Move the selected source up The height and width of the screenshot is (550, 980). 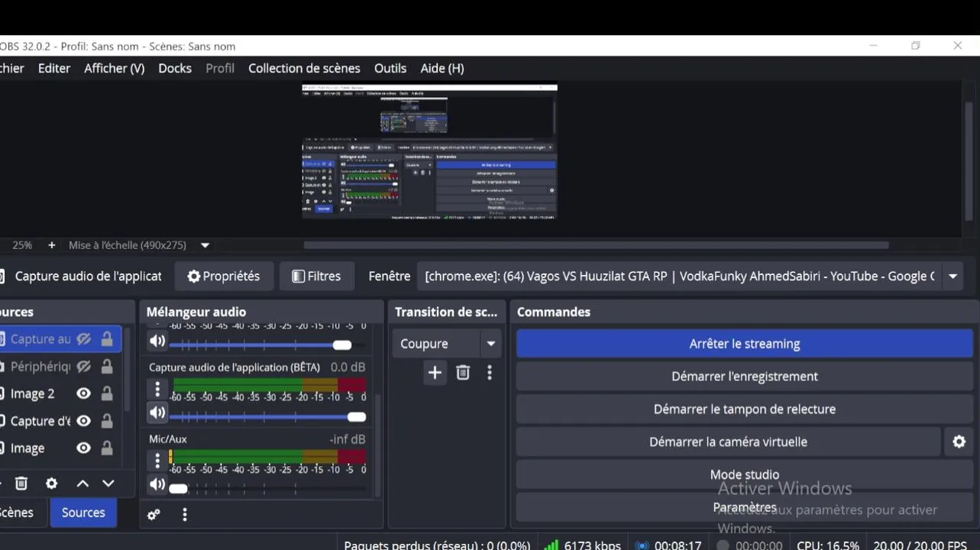click(x=82, y=483)
